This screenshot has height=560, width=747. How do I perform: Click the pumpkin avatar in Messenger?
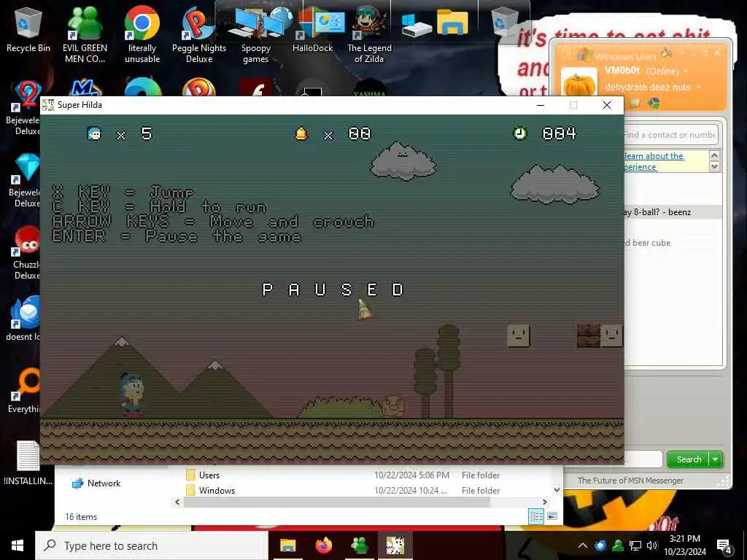[579, 83]
